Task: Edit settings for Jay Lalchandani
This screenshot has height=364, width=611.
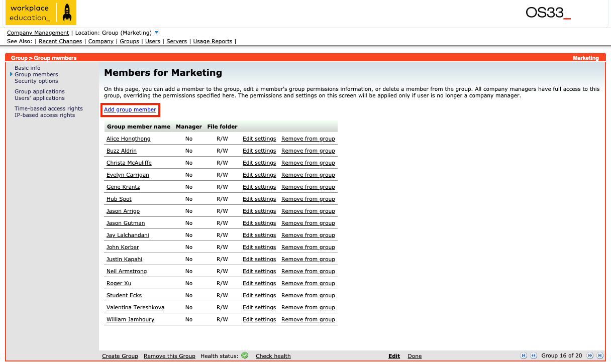Action: click(x=259, y=235)
